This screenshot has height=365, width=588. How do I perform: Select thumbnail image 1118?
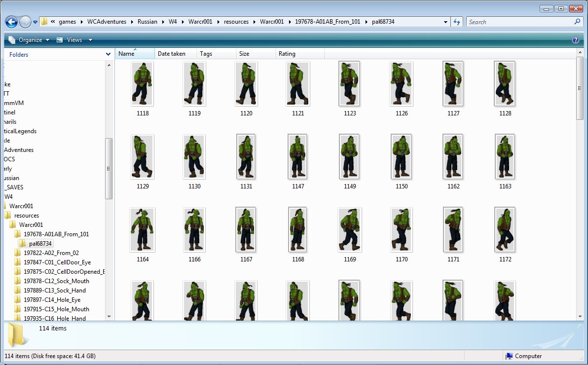(x=143, y=84)
